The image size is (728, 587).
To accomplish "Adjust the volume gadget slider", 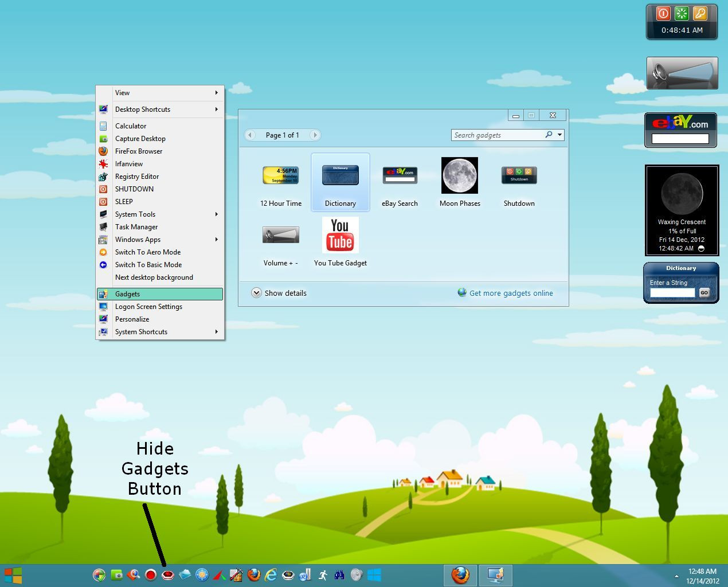I will [690, 73].
